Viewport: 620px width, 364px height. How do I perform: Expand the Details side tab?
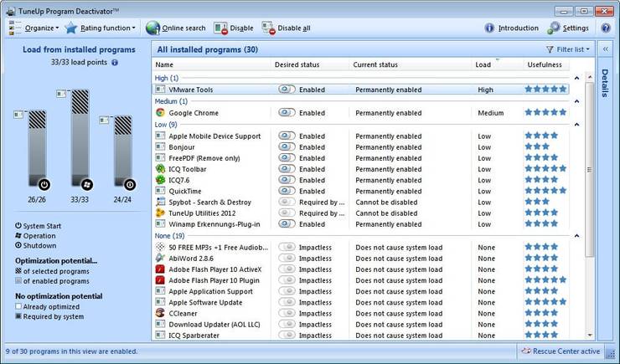pos(605,84)
